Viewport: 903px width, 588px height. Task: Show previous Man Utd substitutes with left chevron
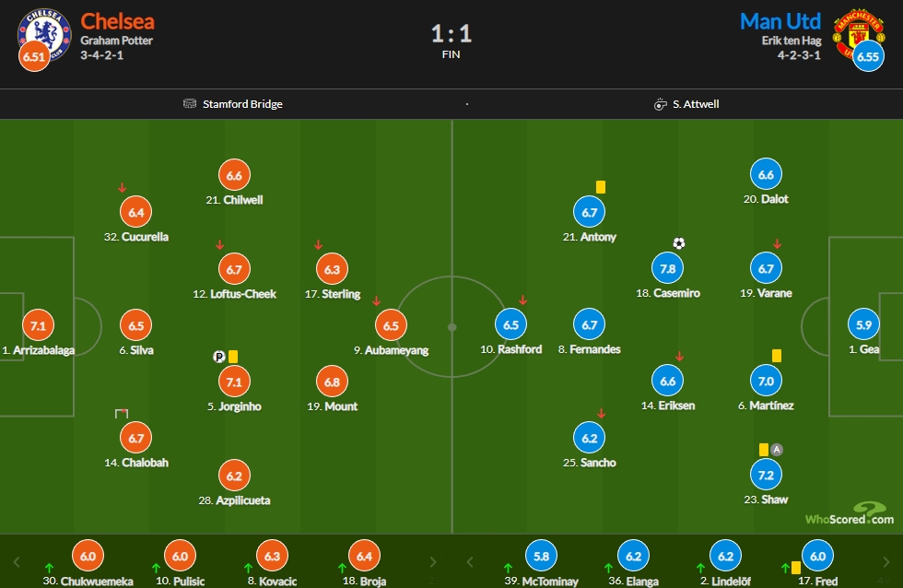coord(469,561)
